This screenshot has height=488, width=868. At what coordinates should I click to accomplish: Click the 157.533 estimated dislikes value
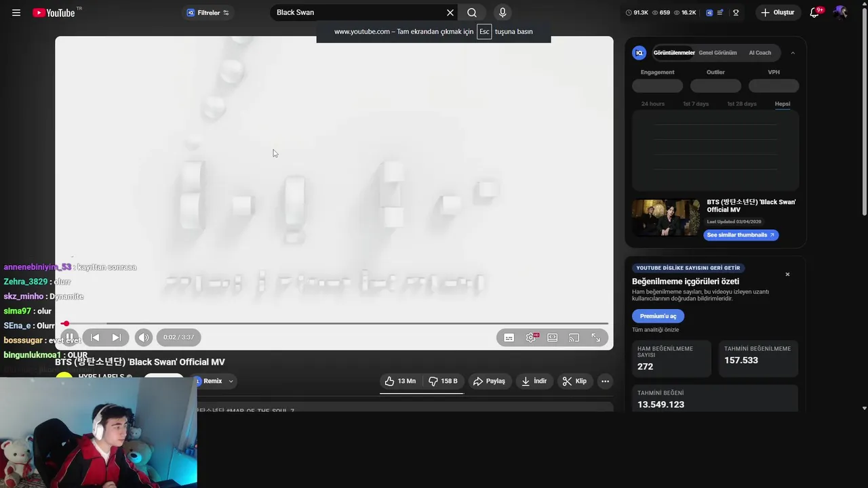[x=741, y=361]
